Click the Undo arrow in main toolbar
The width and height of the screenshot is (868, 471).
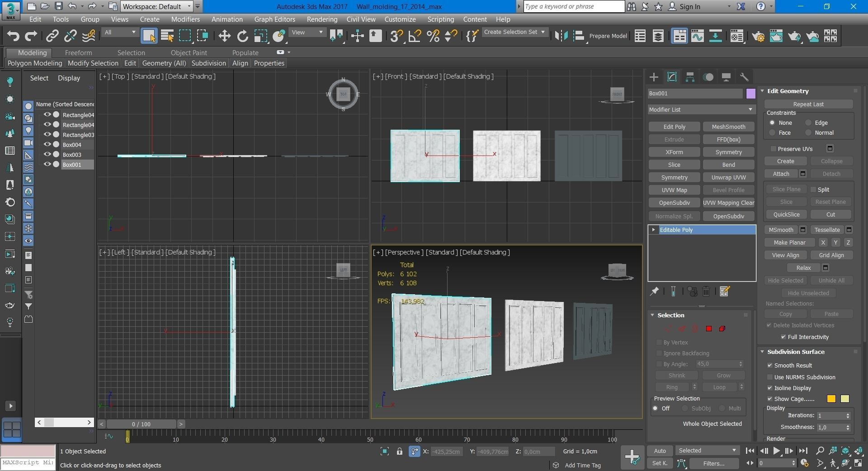[x=13, y=36]
